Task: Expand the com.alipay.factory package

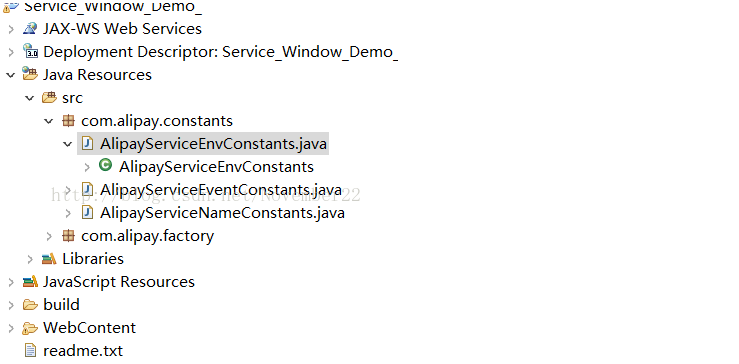Action: click(49, 236)
